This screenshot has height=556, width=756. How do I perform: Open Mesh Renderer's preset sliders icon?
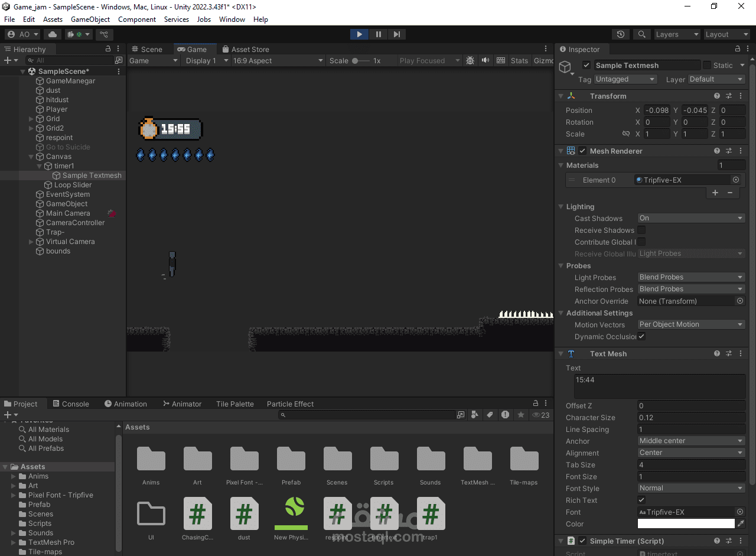click(x=729, y=151)
